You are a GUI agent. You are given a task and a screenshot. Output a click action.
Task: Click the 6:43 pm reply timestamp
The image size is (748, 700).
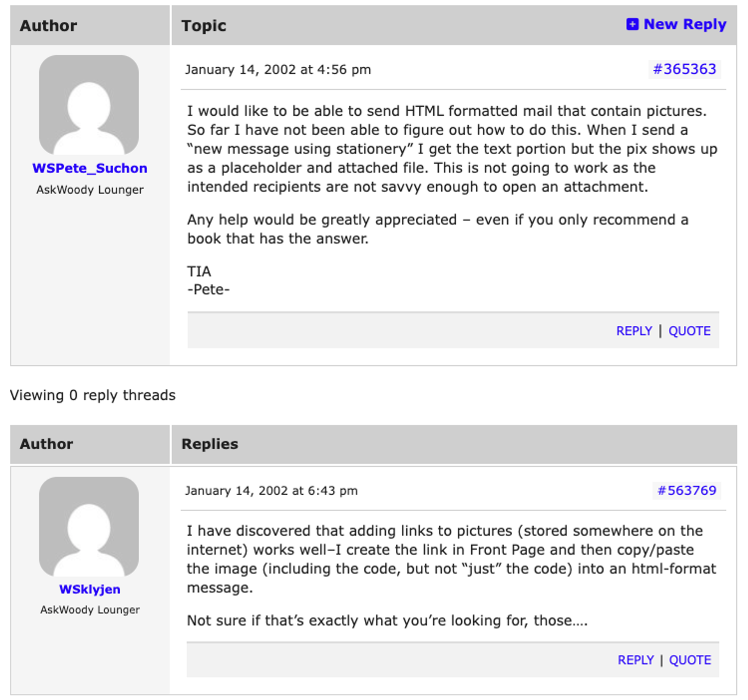click(x=271, y=491)
